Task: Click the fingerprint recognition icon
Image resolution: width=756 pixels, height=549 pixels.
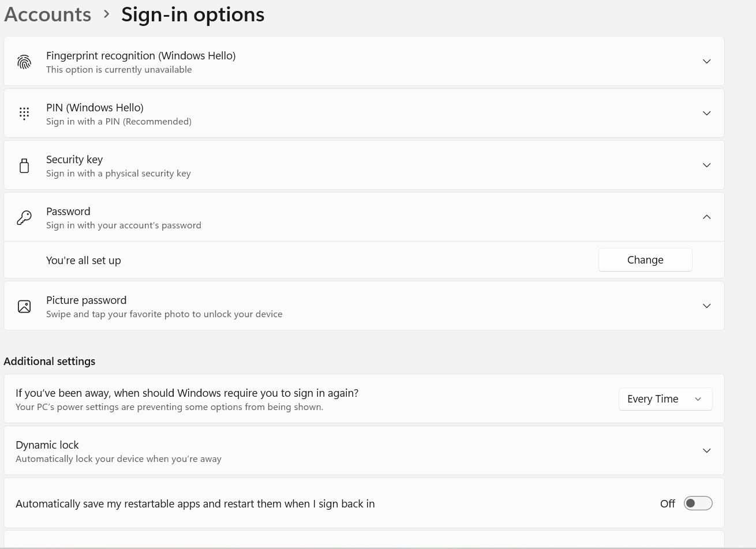Action: pyautogui.click(x=24, y=62)
